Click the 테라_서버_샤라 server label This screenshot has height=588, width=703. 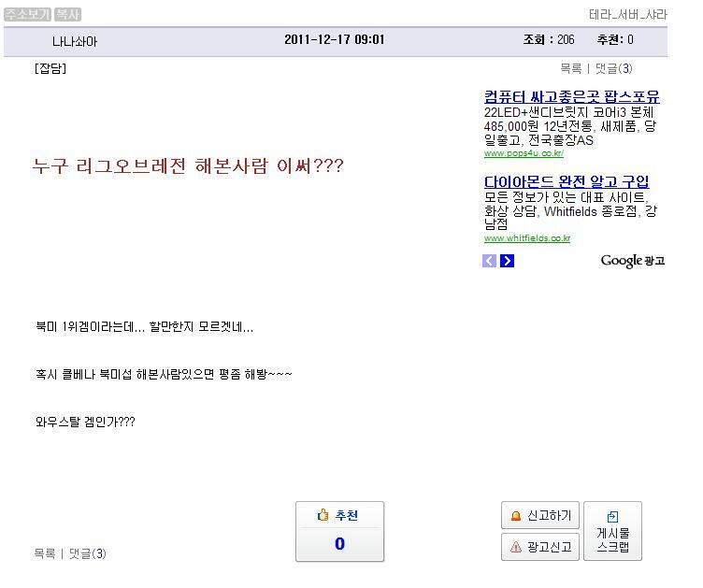click(627, 15)
